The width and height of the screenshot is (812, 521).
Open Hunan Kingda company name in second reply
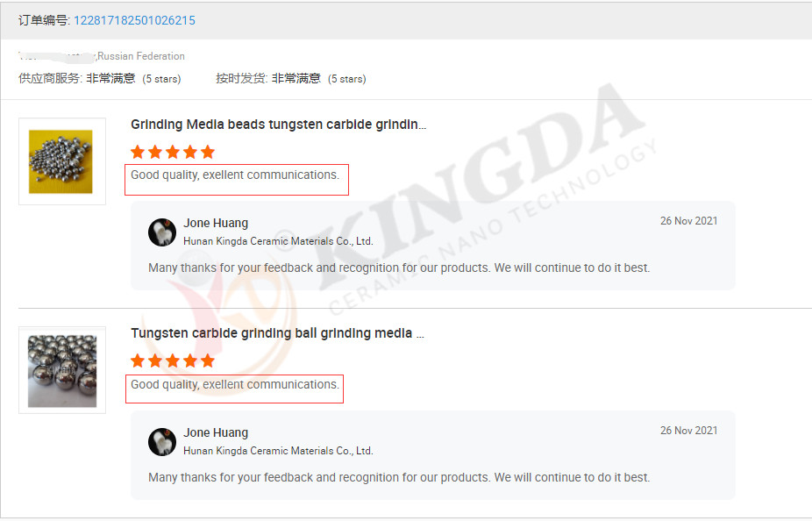[x=278, y=451]
